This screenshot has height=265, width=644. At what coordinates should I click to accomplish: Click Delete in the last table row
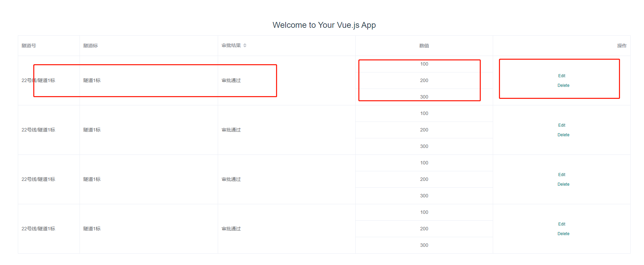[563, 233]
